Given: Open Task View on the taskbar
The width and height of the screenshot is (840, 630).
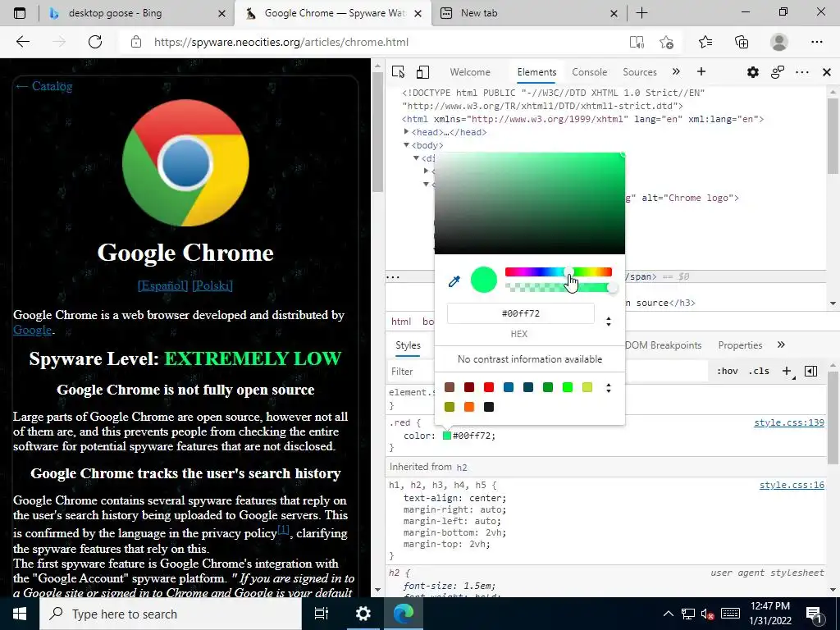Looking at the screenshot, I should pyautogui.click(x=322, y=614).
